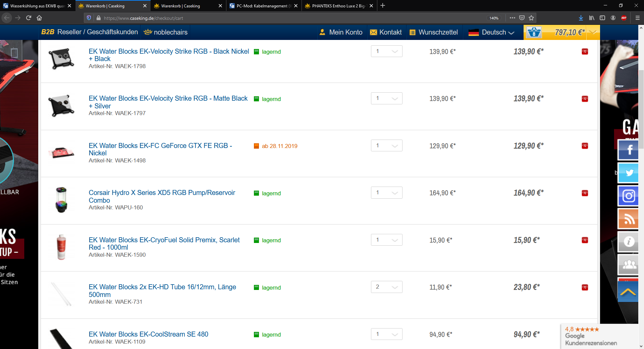The width and height of the screenshot is (644, 349).
Task: Open Google Kundenrezensionen rating badge
Action: (x=599, y=336)
